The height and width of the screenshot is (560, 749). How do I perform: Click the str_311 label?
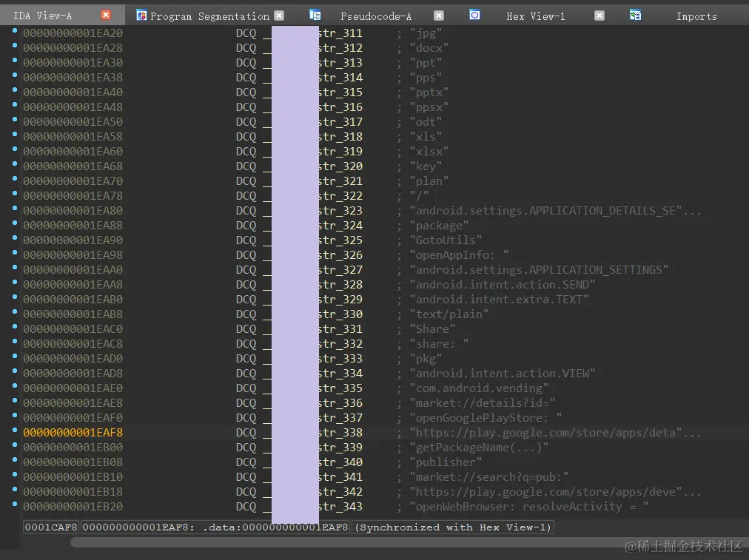click(340, 33)
